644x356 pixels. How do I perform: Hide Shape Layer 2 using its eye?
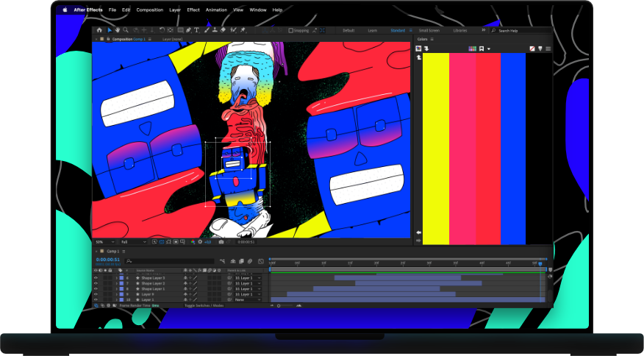point(96,283)
